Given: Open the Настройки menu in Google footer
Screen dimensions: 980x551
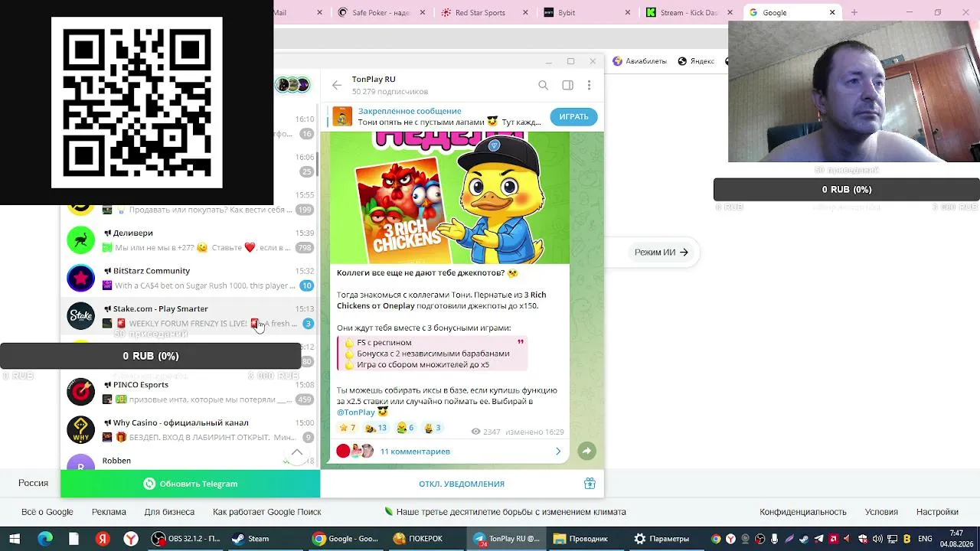Looking at the screenshot, I should coord(937,512).
